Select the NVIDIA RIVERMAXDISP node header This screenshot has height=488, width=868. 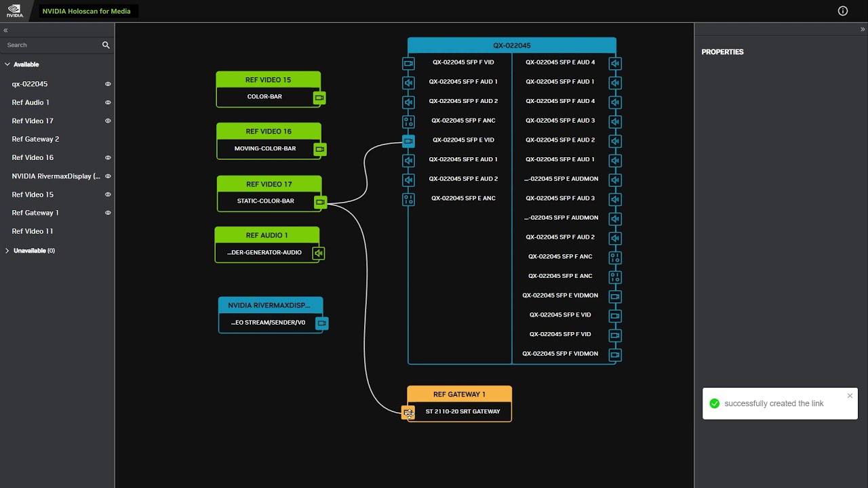(x=271, y=306)
